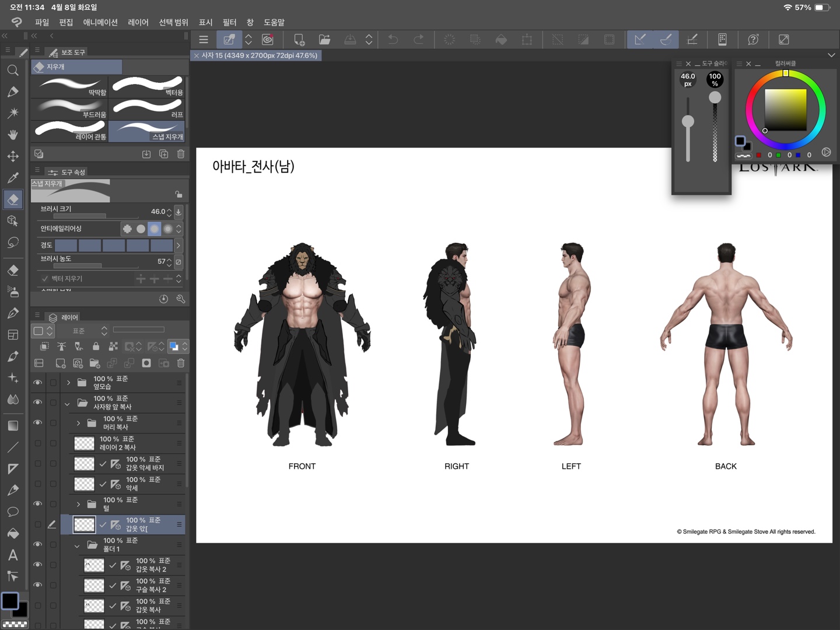Select the Airbrush tool
Image resolution: width=840 pixels, height=630 pixels.
(13, 292)
